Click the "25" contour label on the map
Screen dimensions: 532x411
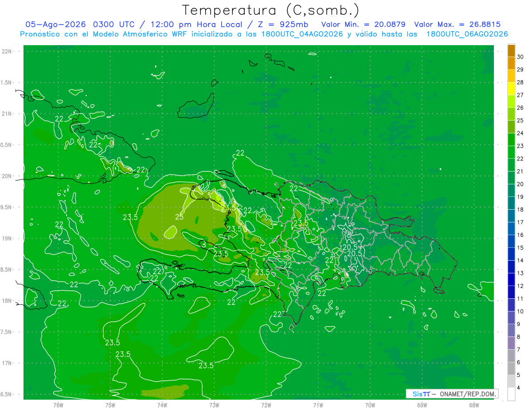click(x=179, y=217)
